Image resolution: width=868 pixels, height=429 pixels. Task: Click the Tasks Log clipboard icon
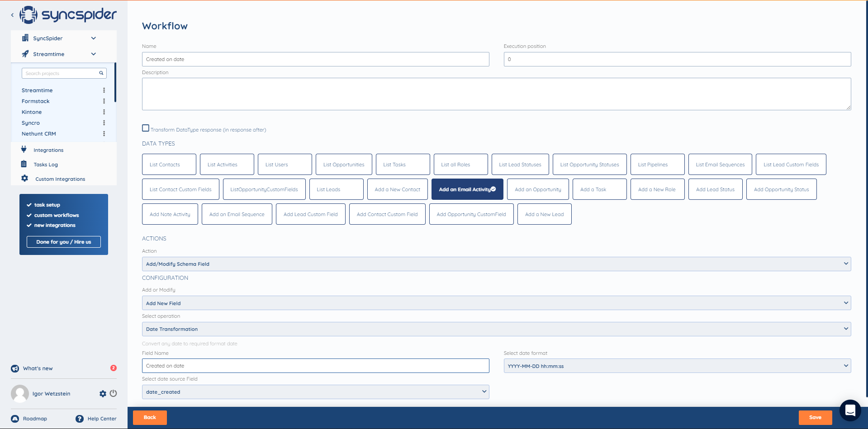coord(24,164)
